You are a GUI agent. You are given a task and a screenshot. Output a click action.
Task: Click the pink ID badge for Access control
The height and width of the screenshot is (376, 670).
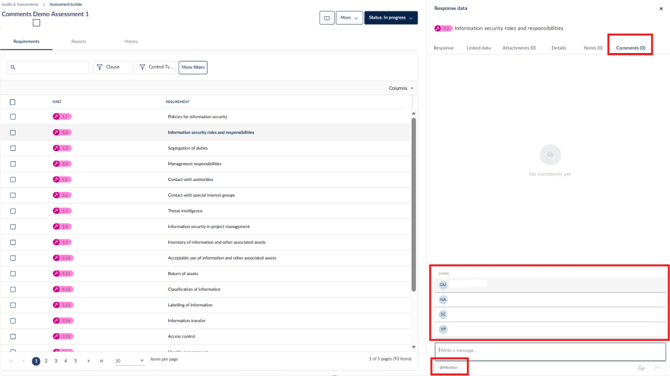tap(63, 336)
